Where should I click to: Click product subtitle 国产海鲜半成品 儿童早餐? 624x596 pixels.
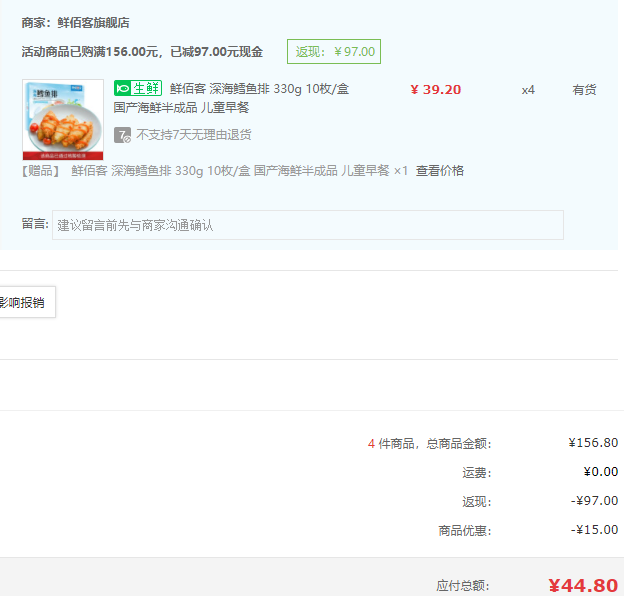click(x=181, y=107)
